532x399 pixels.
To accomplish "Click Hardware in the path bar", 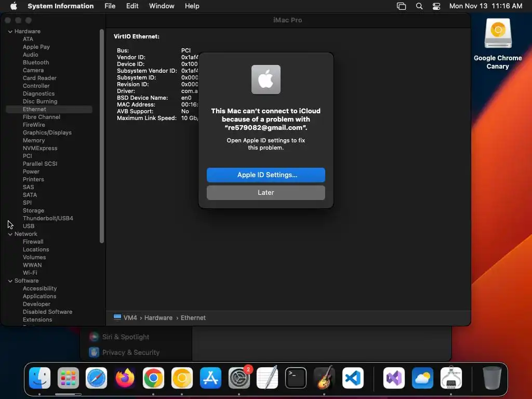I will pyautogui.click(x=158, y=317).
